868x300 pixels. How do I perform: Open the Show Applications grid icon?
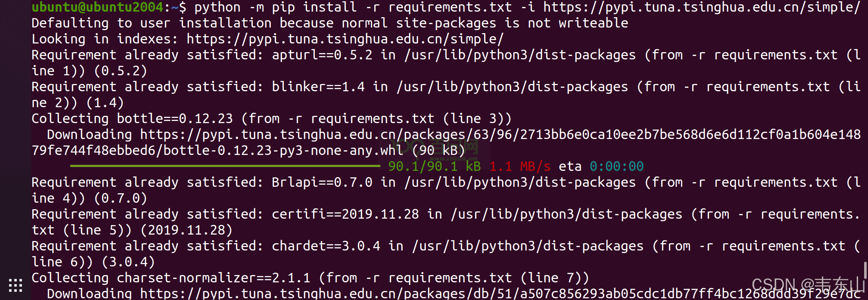pyautogui.click(x=16, y=285)
